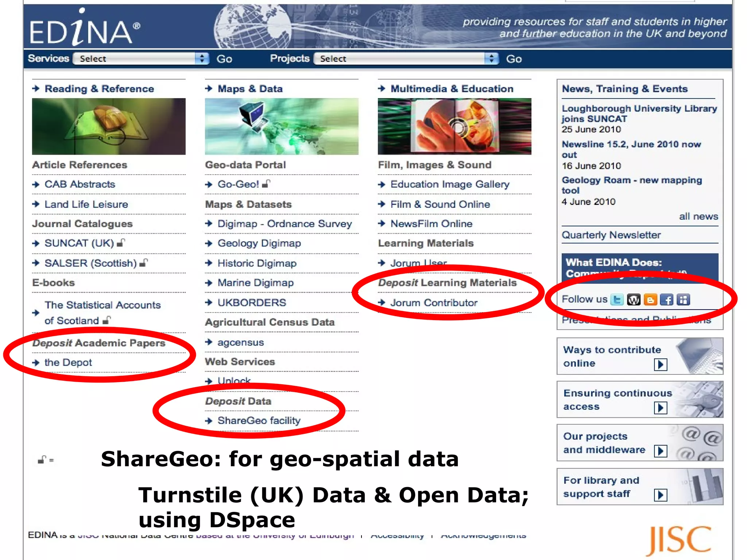747x560 pixels.
Task: Click the Ways to contribute online arrow
Action: coord(661,364)
